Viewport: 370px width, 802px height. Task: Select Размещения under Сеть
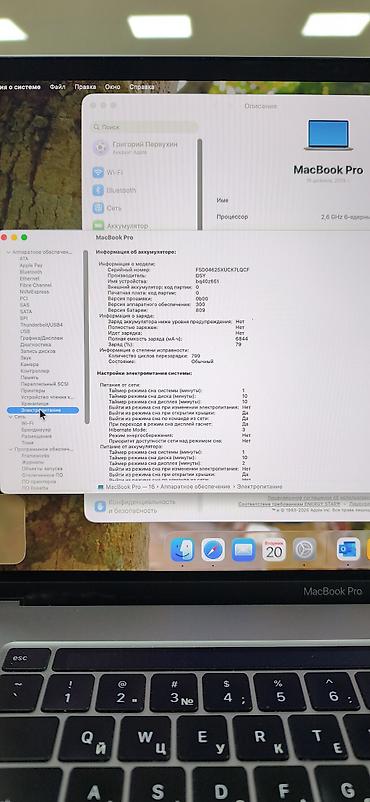click(x=36, y=437)
